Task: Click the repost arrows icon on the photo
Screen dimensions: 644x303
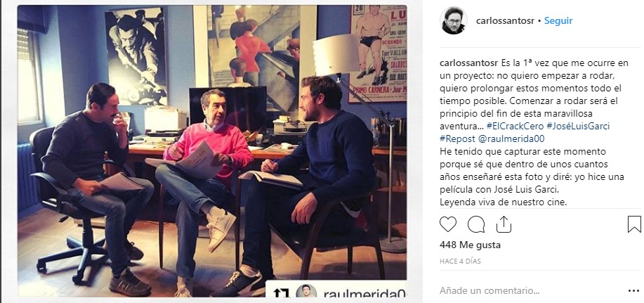Action: coord(281,293)
